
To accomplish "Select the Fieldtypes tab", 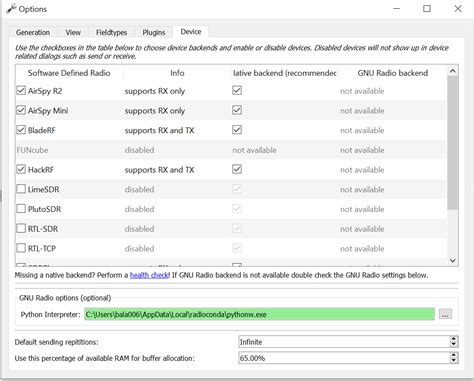I will click(111, 32).
